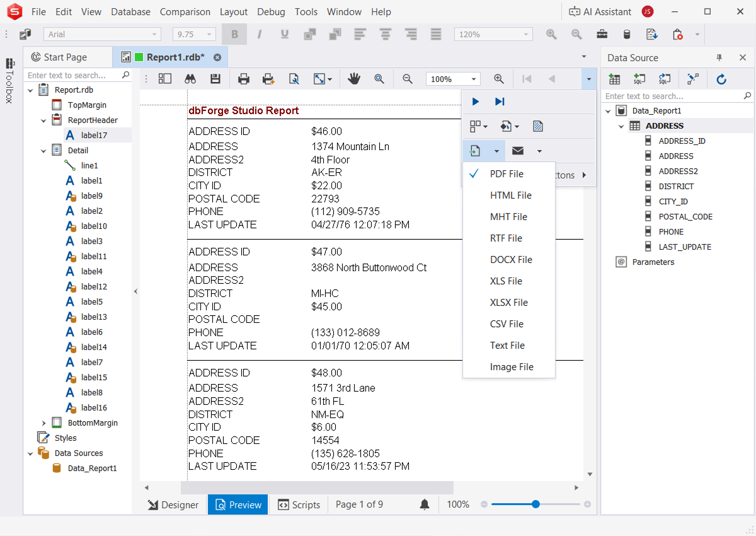
Task: Increase zoom with slider plus button
Action: (x=587, y=504)
